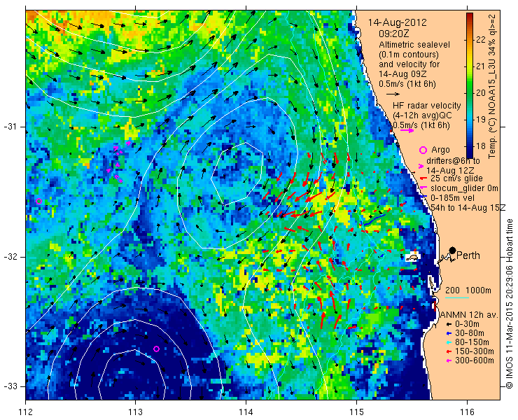
Task: Click the blue 0-185m vel legend mark
Action: coord(423,197)
